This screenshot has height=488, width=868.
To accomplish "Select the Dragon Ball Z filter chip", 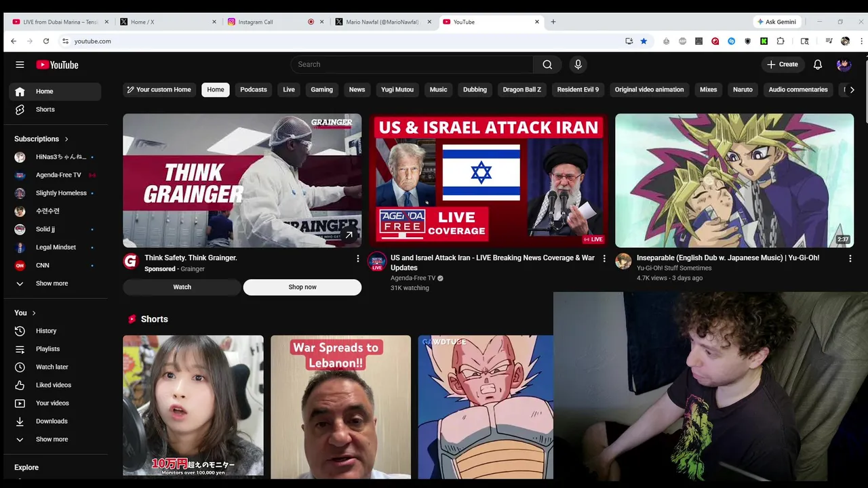I will point(522,89).
